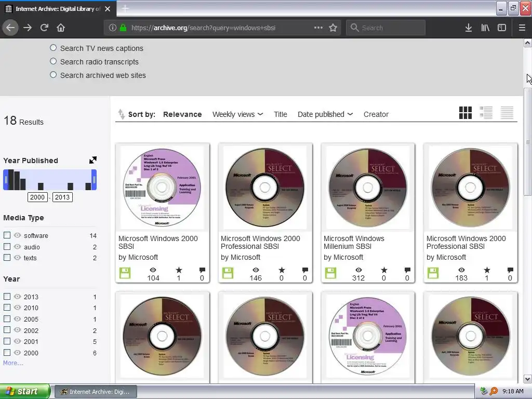Expand more year filters with More...
The width and height of the screenshot is (532, 399).
[13, 363]
